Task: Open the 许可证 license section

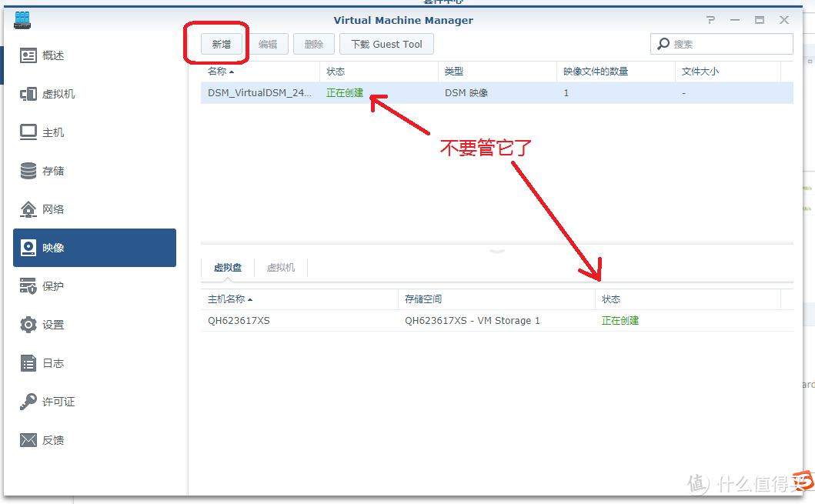Action: (x=94, y=402)
